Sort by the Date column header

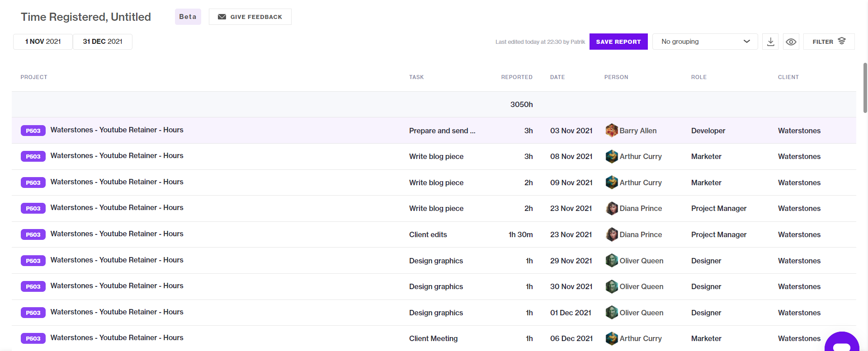point(557,77)
